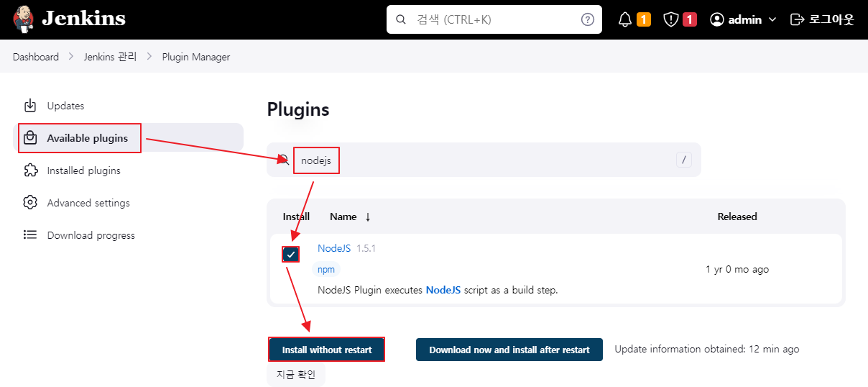Open the notifications bell icon
Image resolution: width=868 pixels, height=387 pixels.
click(x=625, y=19)
